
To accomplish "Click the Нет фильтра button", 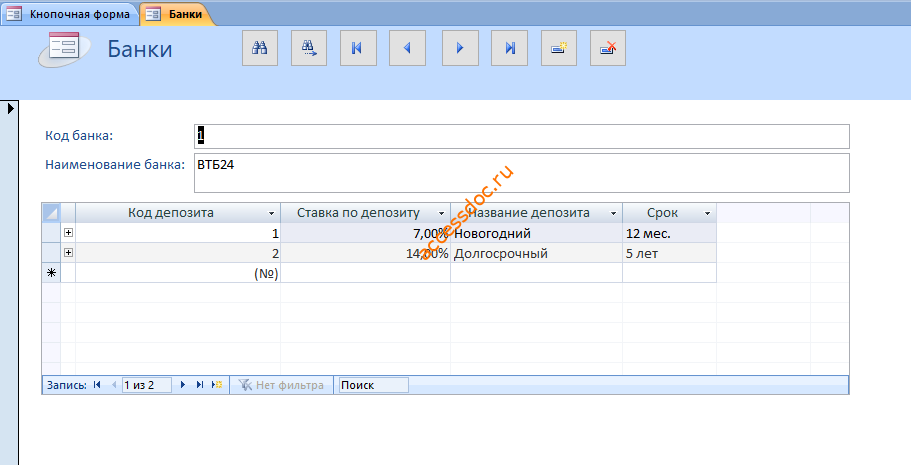I will click(282, 385).
